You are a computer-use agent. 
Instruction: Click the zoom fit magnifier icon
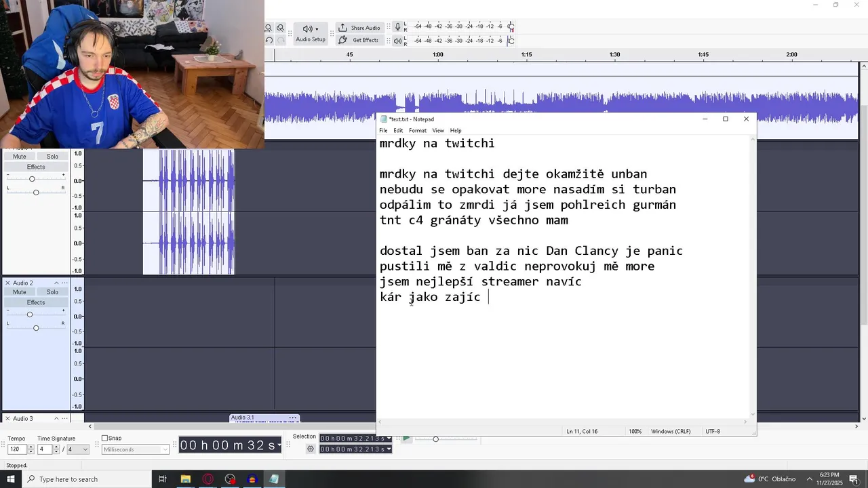pyautogui.click(x=269, y=28)
